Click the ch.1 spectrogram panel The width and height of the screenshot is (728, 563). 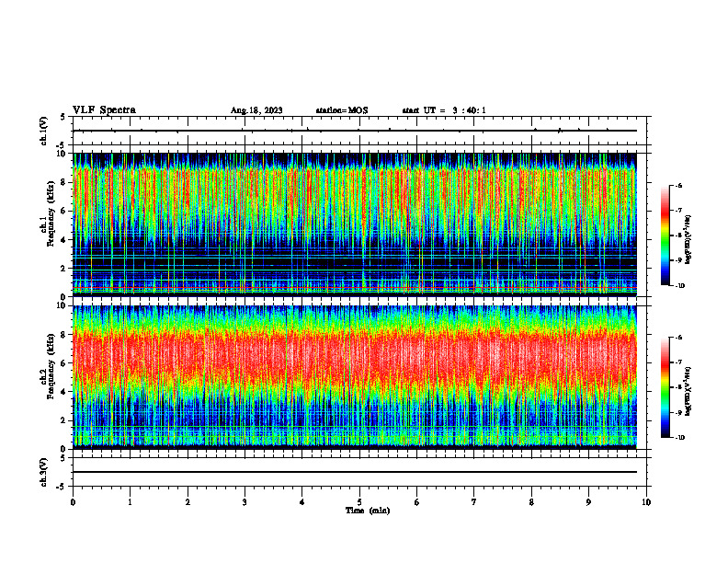point(355,224)
